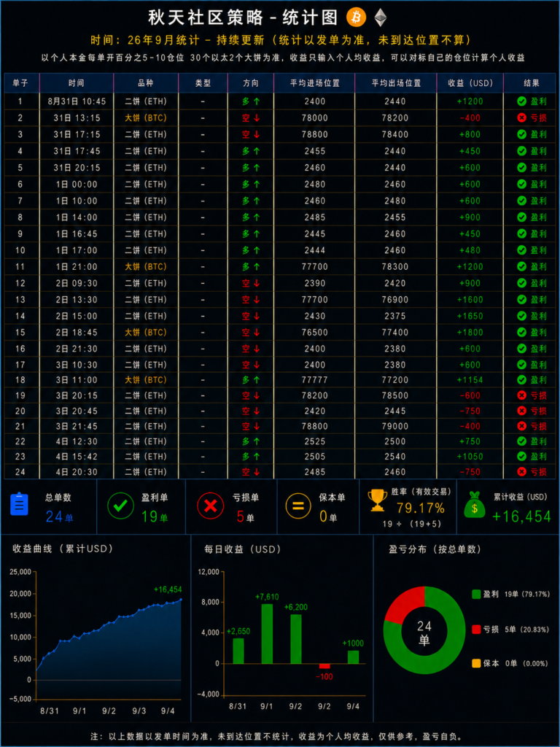Click red X icon in row 21 result
The height and width of the screenshot is (747, 560).
point(521,426)
